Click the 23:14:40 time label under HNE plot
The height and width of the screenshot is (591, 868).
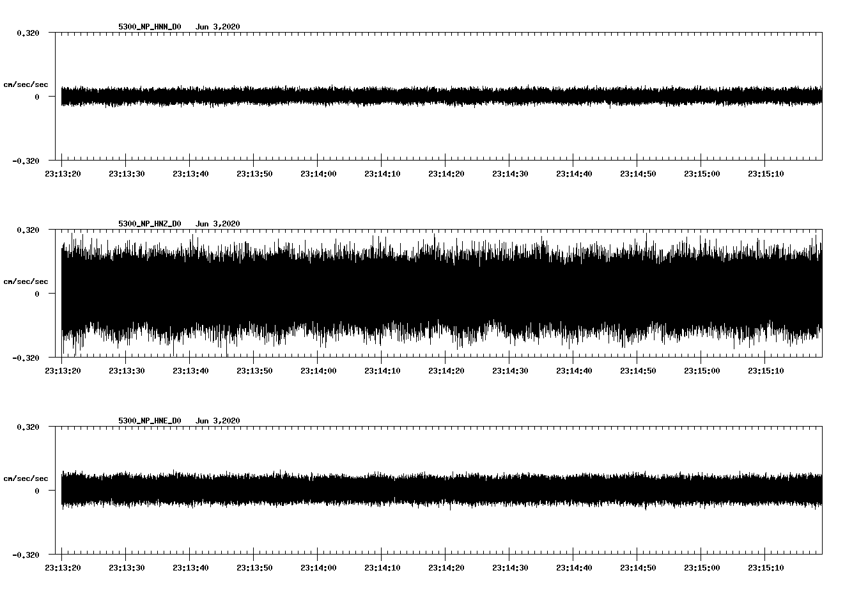click(x=574, y=567)
